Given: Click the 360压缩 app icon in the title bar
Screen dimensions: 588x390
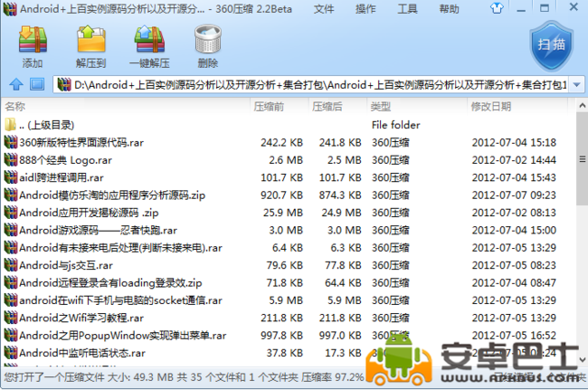Looking at the screenshot, I should 10,8.
